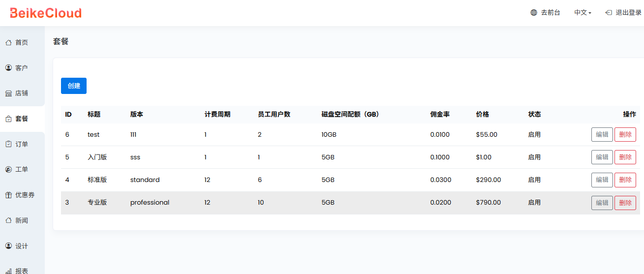644x274 pixels.
Task: Select the 新闻 sidebar text
Action: (x=22, y=220)
